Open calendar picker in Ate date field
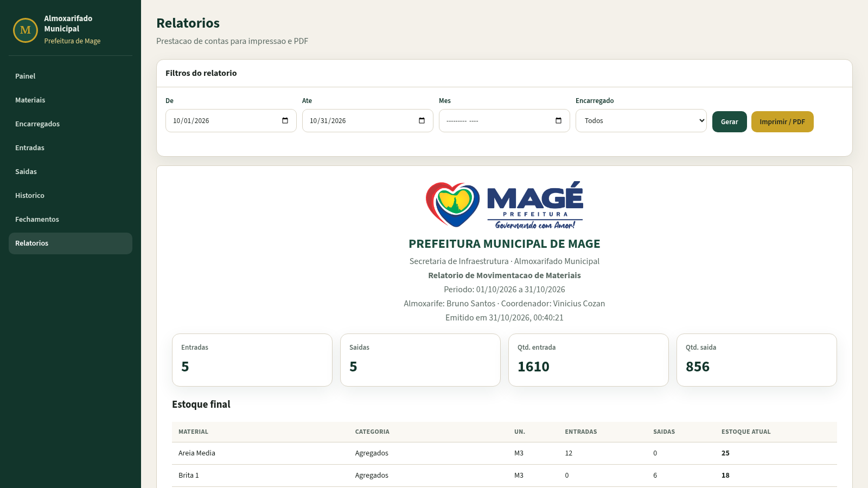This screenshot has height=488, width=868. click(422, 120)
